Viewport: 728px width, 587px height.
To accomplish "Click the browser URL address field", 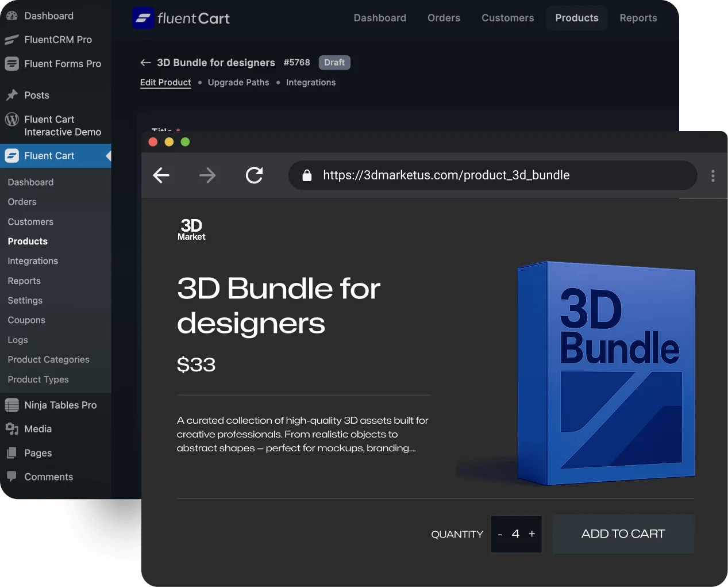I will 492,175.
